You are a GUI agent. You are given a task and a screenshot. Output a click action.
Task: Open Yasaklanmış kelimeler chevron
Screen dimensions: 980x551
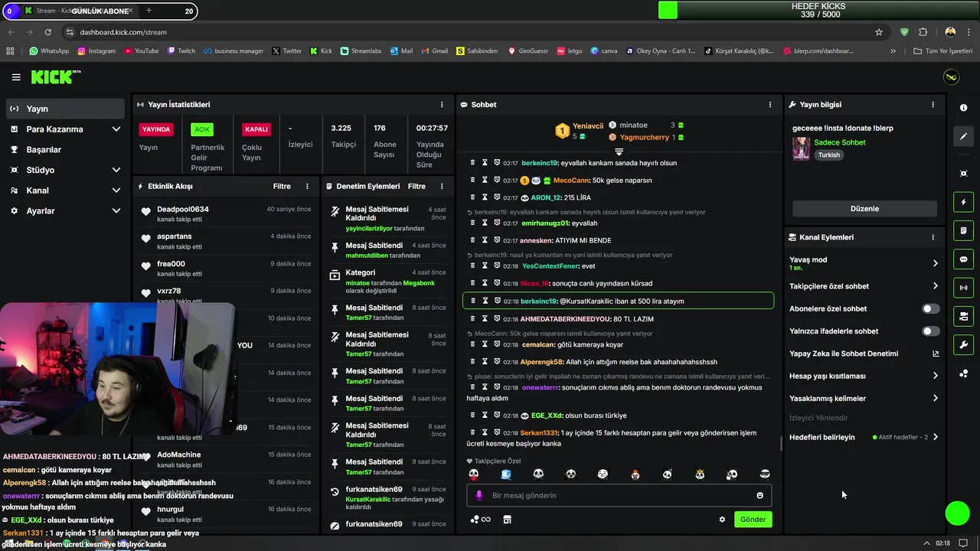[x=935, y=398]
